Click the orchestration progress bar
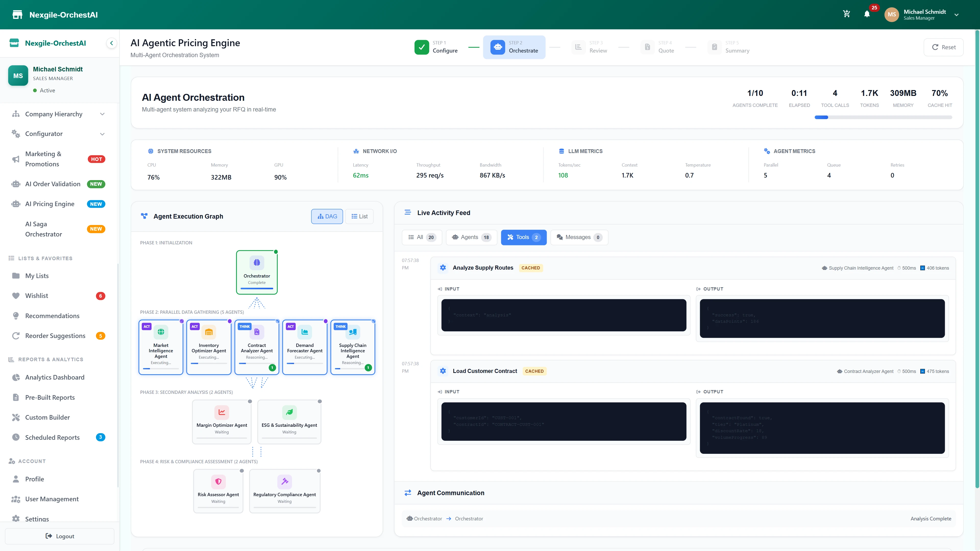 883,117
